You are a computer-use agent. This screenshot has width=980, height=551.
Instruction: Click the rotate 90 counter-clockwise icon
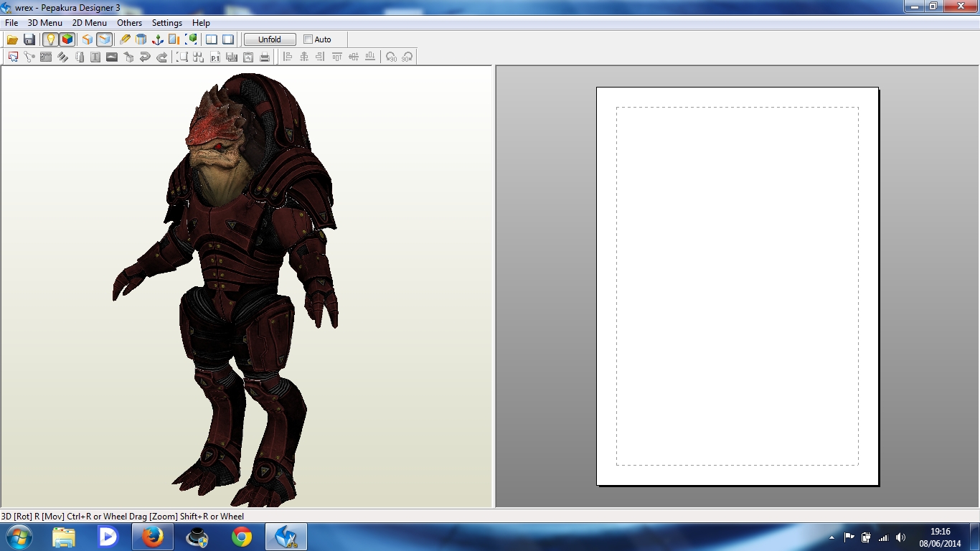point(391,57)
